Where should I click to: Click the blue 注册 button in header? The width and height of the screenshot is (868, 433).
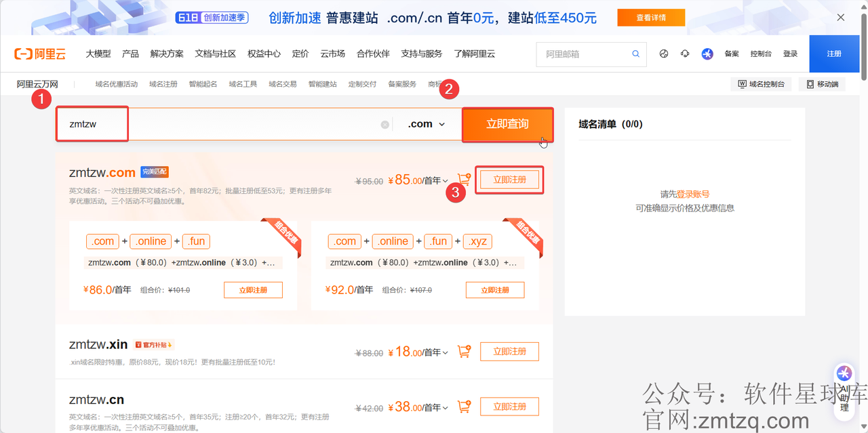pos(834,54)
